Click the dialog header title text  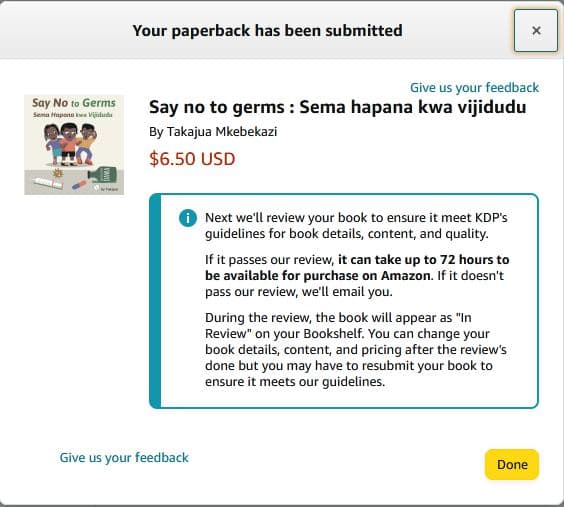(268, 31)
